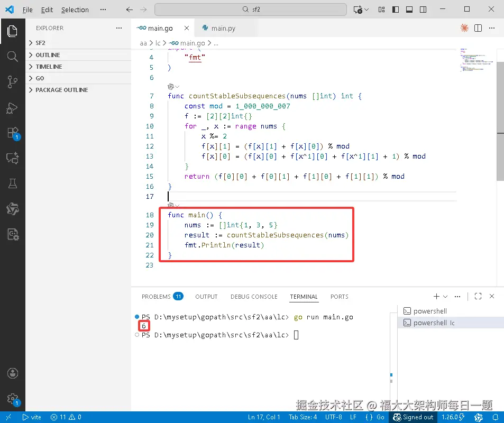This screenshot has height=423, width=504.
Task: Open the new terminal launch profile dropdown
Action: 445,296
